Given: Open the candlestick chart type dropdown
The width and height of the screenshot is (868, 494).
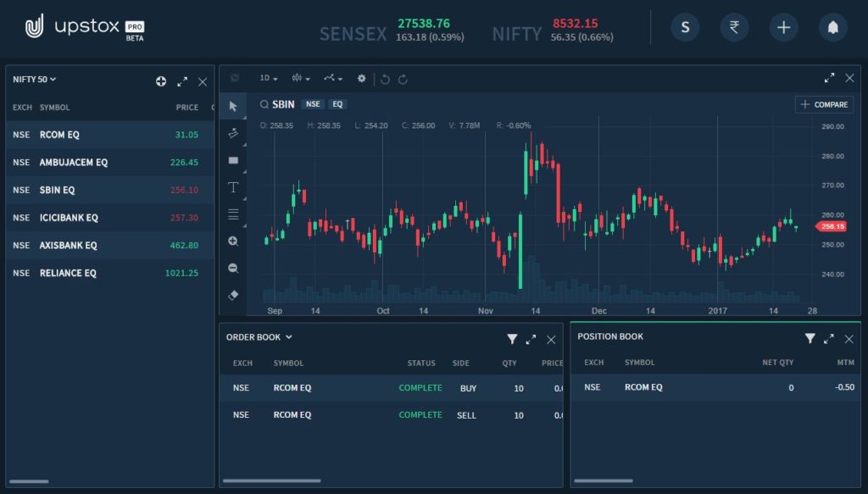Looking at the screenshot, I should click(x=301, y=79).
